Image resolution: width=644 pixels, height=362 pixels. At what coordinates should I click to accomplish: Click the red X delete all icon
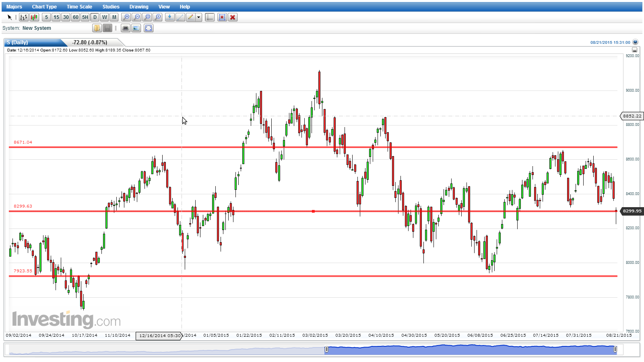point(232,17)
